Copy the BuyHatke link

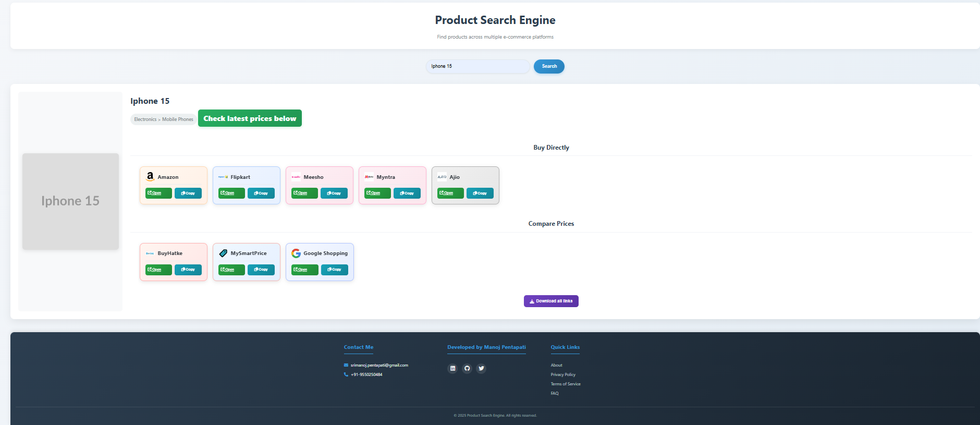point(188,270)
